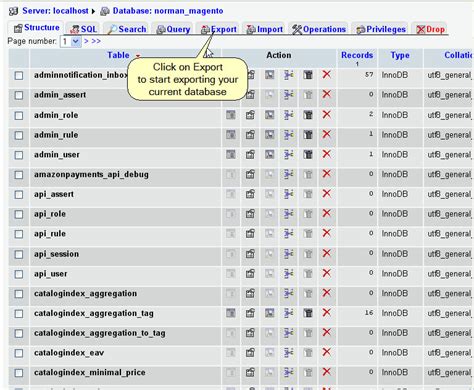This screenshot has height=390, width=474.
Task: Jump to last page with >> link
Action: click(x=96, y=41)
